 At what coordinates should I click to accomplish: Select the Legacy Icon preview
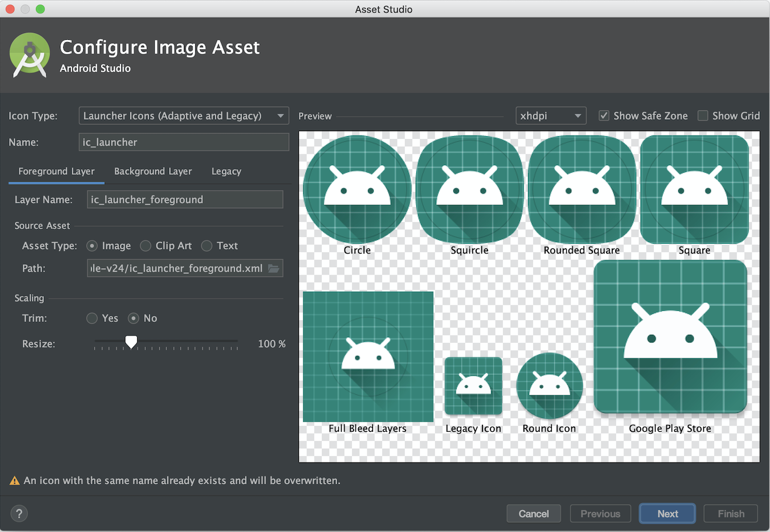[x=473, y=386]
